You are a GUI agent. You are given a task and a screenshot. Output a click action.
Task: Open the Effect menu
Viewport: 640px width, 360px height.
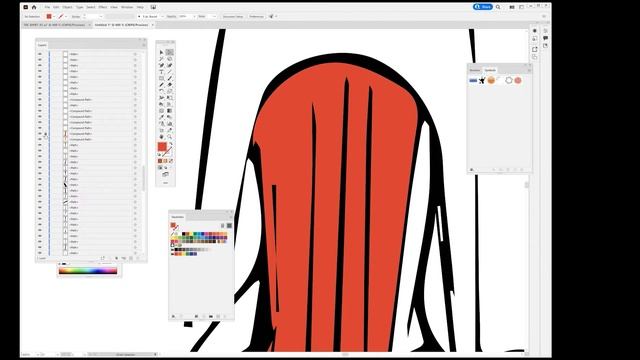pos(102,7)
